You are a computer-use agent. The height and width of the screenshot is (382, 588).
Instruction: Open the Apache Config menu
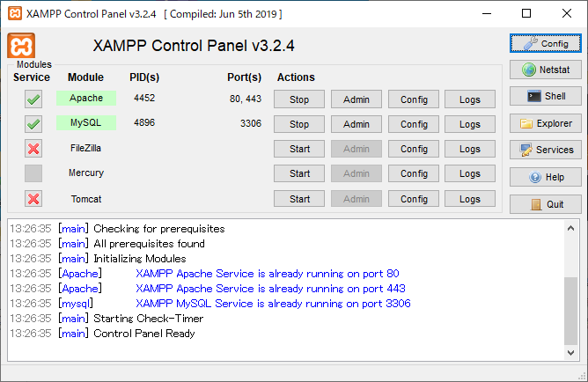(x=414, y=99)
